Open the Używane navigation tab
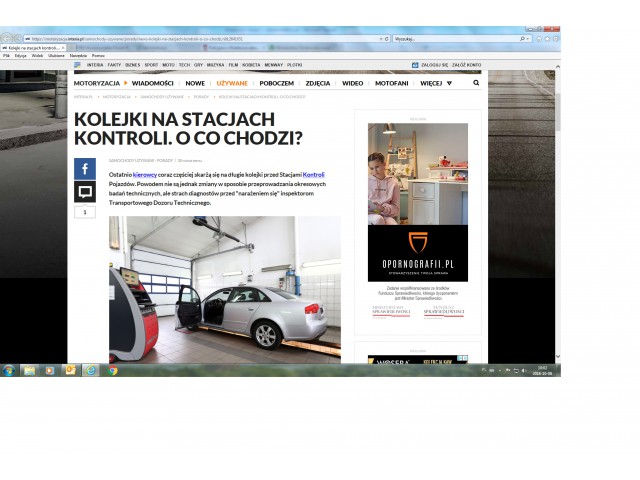Image resolution: width=640 pixels, height=480 pixels. [232, 83]
